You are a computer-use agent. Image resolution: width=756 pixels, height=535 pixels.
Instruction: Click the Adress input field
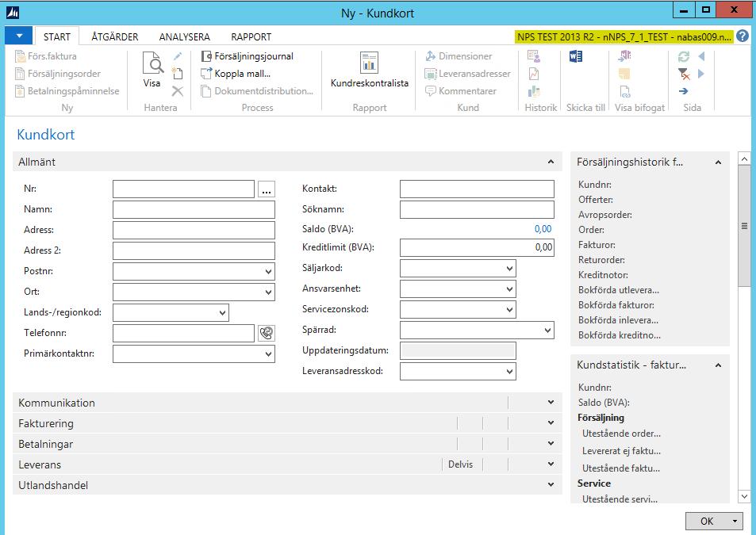[x=194, y=230]
